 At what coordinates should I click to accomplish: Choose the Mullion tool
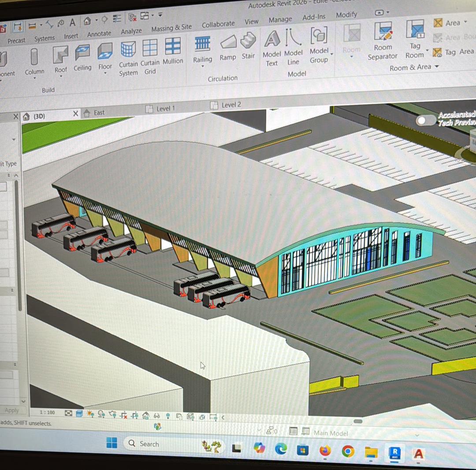(x=173, y=52)
